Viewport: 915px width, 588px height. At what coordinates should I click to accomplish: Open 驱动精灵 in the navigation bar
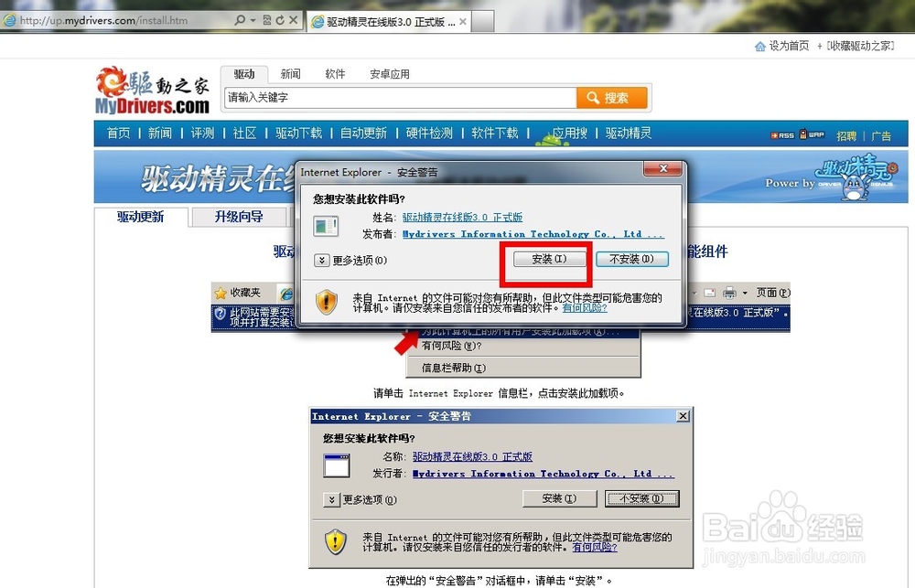point(629,133)
